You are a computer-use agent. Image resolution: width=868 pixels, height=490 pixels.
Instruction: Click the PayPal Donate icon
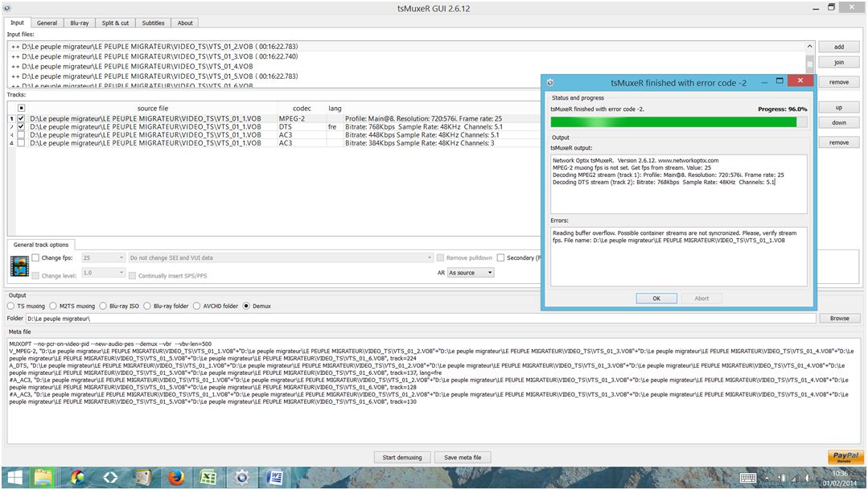pyautogui.click(x=845, y=457)
